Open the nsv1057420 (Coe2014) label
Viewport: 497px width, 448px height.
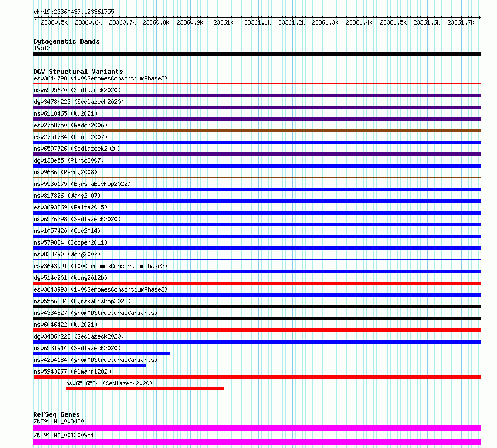pyautogui.click(x=67, y=231)
